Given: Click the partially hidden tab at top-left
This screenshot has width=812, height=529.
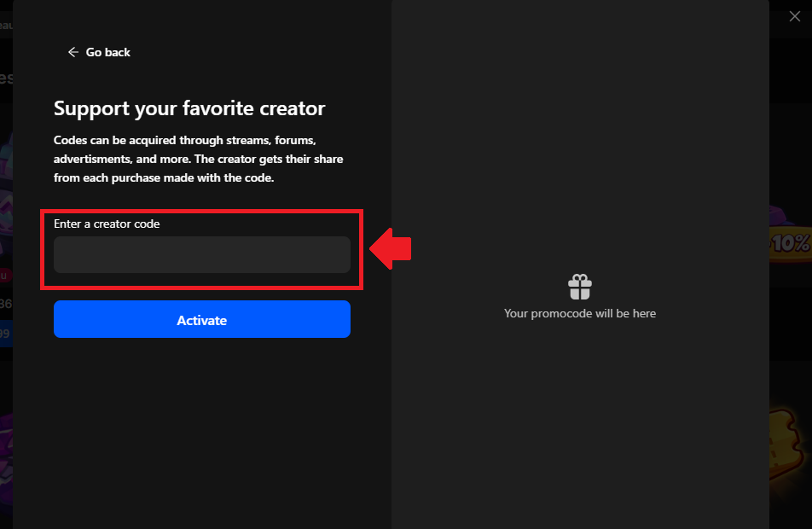Looking at the screenshot, I should [6, 16].
